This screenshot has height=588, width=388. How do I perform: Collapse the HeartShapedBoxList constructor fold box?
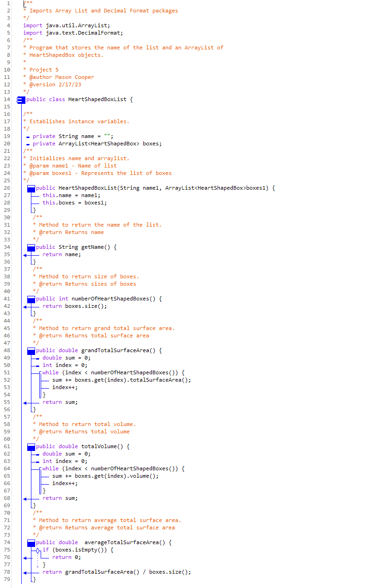click(x=31, y=188)
